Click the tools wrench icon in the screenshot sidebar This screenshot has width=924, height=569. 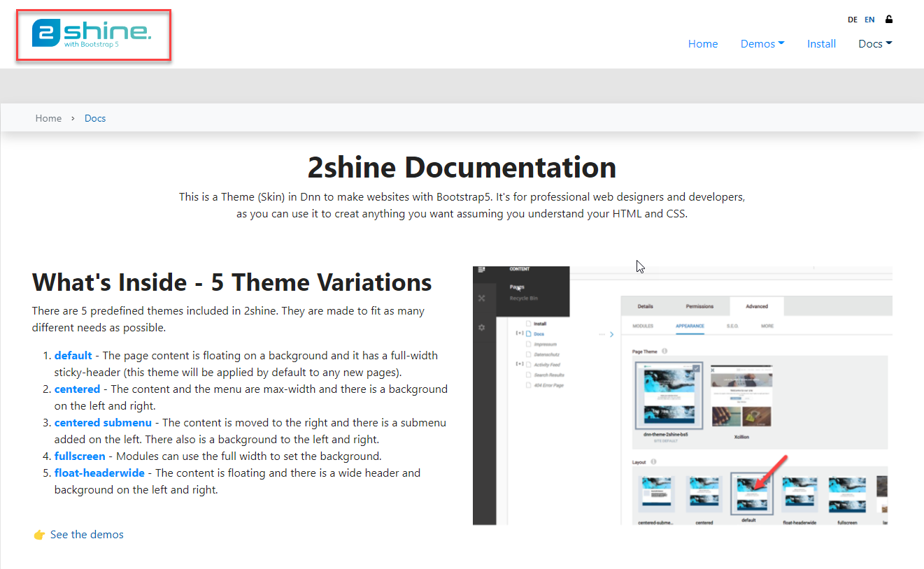point(481,298)
